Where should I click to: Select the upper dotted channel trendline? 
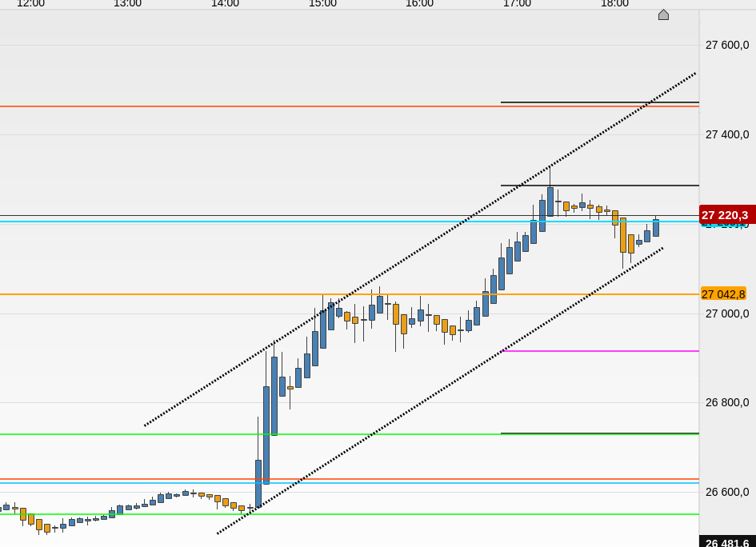(419, 250)
